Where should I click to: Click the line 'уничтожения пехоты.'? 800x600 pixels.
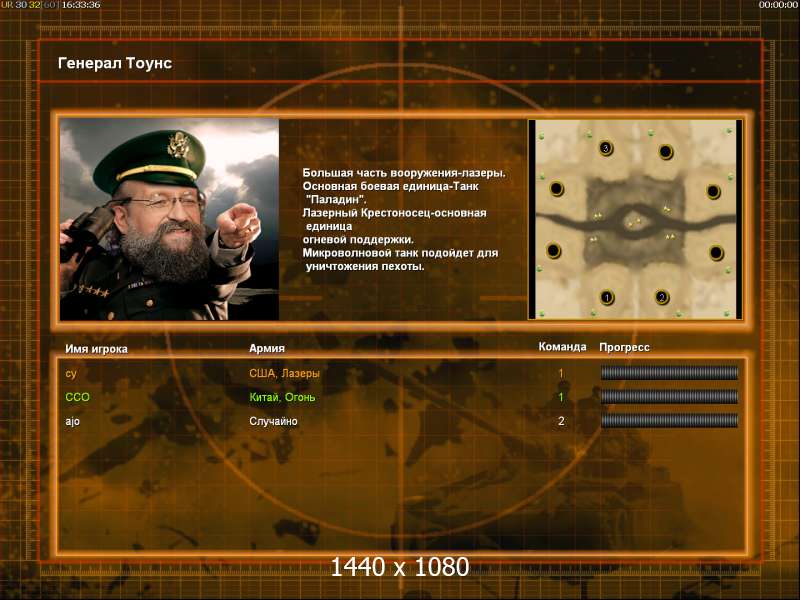click(365, 266)
